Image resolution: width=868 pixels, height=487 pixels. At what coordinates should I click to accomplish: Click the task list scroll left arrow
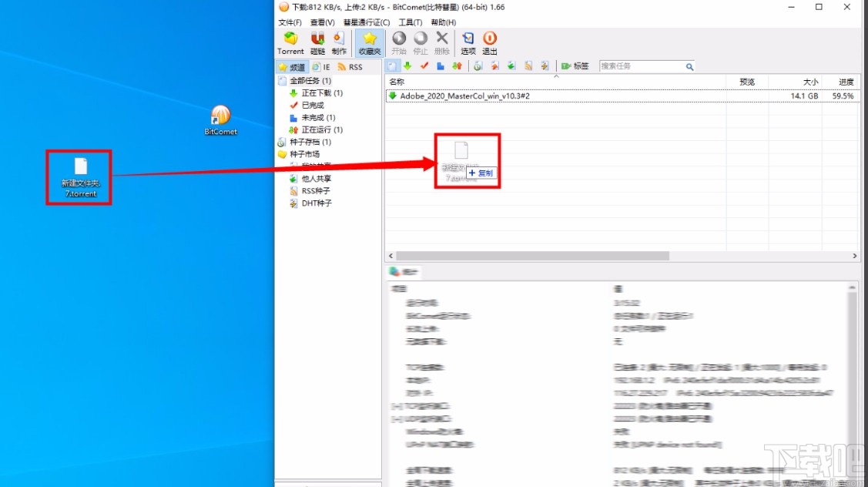tap(390, 256)
